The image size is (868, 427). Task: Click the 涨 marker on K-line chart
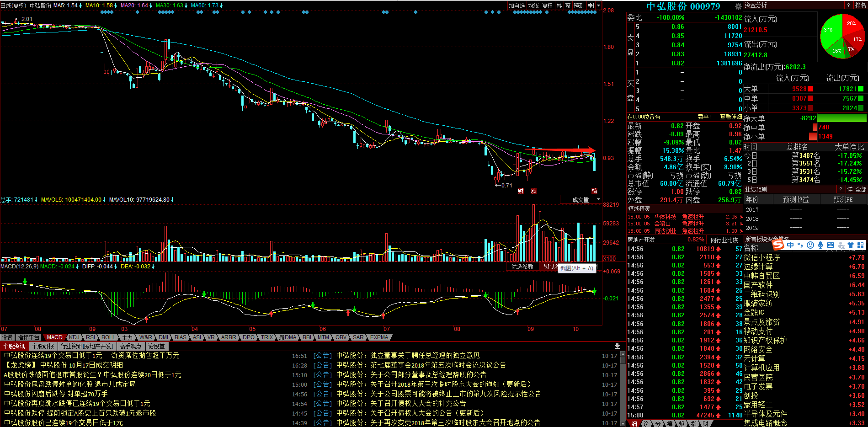(x=533, y=191)
